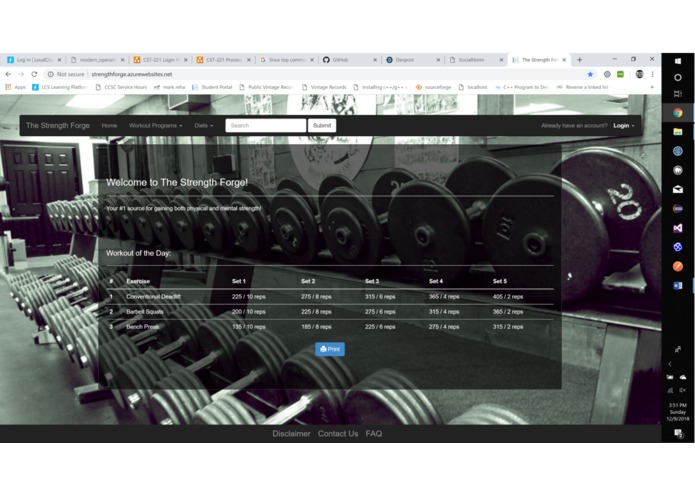Open the Login dropdown

pos(624,125)
